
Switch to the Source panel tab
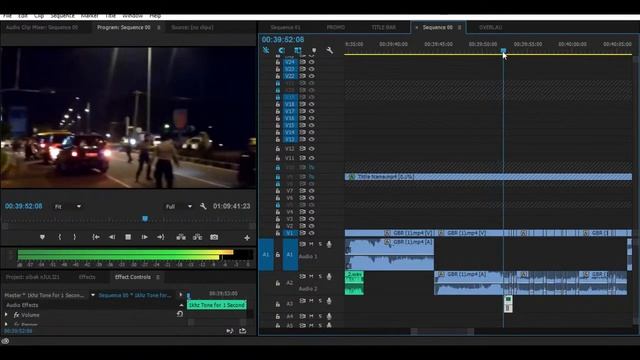pyautogui.click(x=192, y=27)
